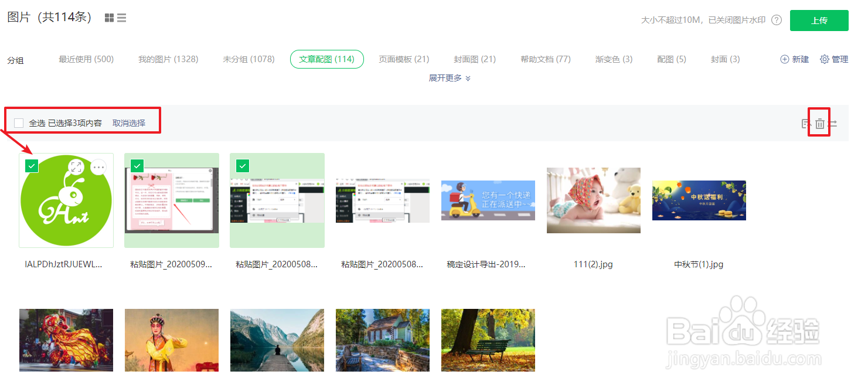
Task: Switch to the 页面模板 tab
Action: [403, 59]
